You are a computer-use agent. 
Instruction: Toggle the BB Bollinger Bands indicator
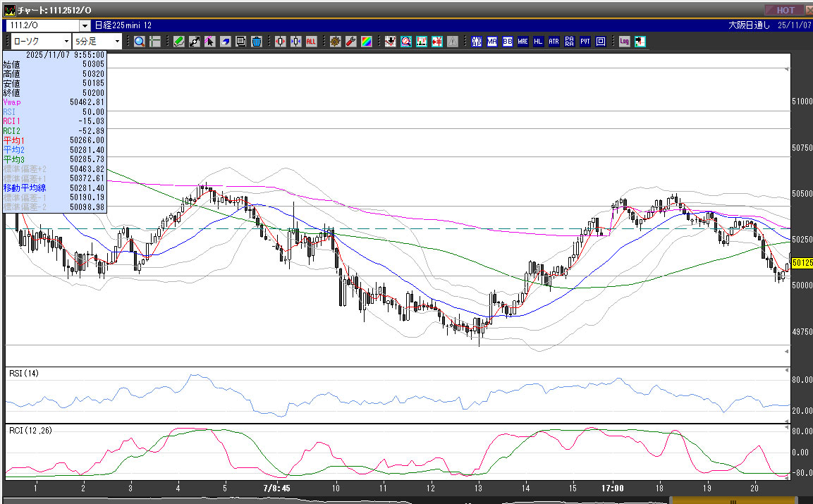tap(507, 42)
